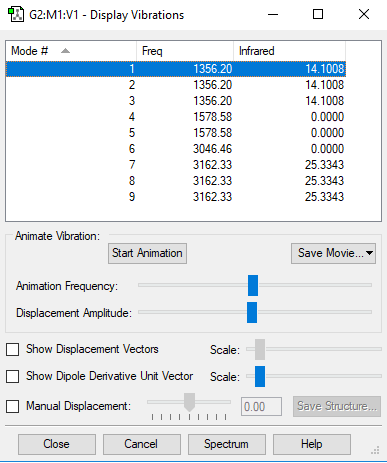This screenshot has height=463, width=387.
Task: Sort by the Freq column header
Action: pyautogui.click(x=185, y=51)
